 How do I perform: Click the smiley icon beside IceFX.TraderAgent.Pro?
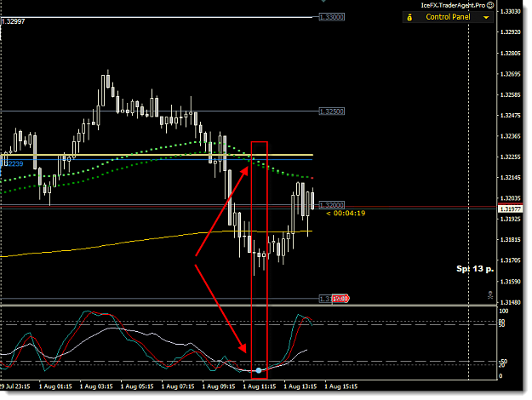pyautogui.click(x=490, y=5)
